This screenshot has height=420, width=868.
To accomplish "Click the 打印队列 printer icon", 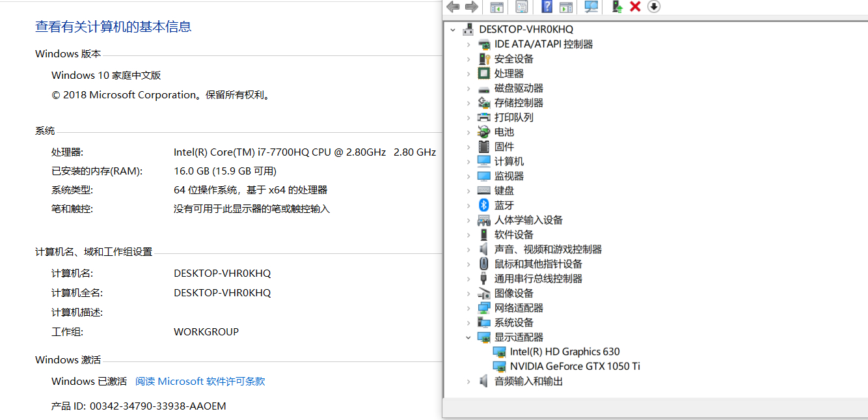I will (483, 117).
